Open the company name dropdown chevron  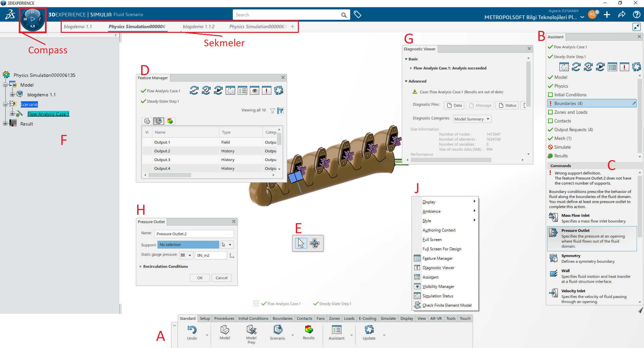pos(582,17)
